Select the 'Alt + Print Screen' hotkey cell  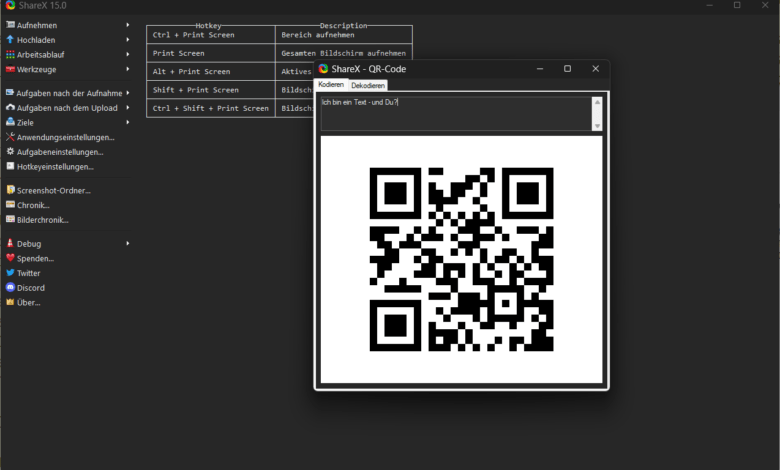(x=211, y=72)
